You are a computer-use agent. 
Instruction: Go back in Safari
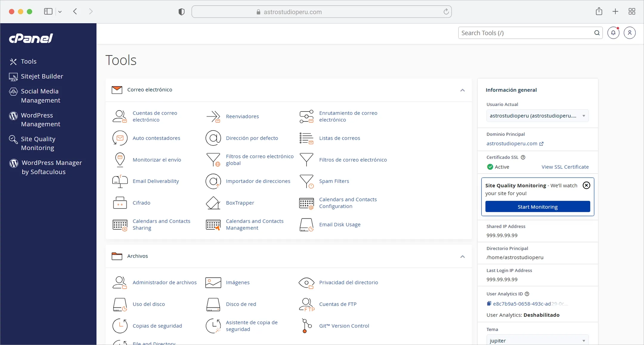pos(75,12)
